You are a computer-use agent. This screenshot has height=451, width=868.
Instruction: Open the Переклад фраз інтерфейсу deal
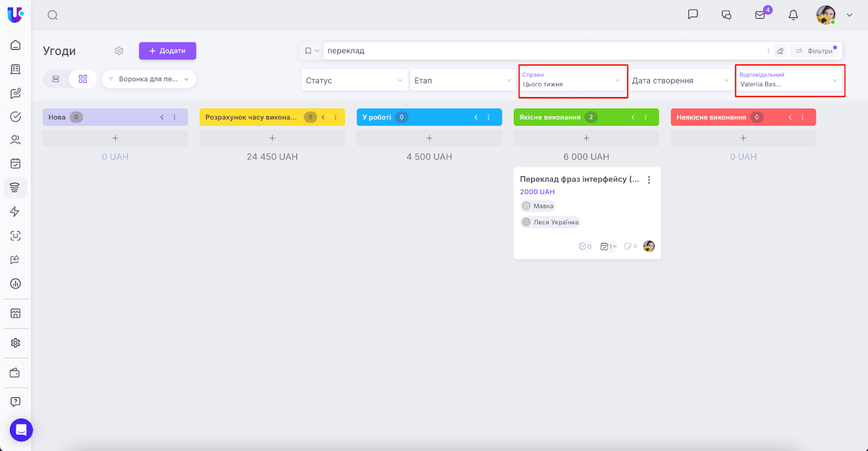point(579,179)
